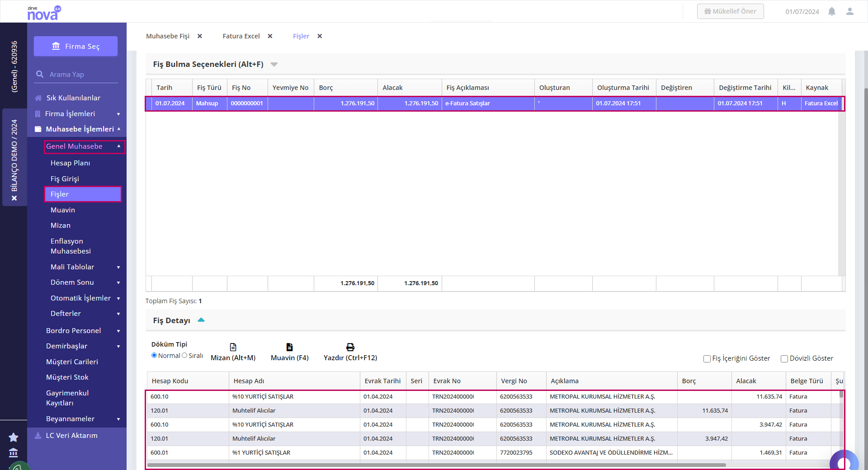868x470 pixels.
Task: Open Hesap Planı menu item
Action: tap(70, 163)
